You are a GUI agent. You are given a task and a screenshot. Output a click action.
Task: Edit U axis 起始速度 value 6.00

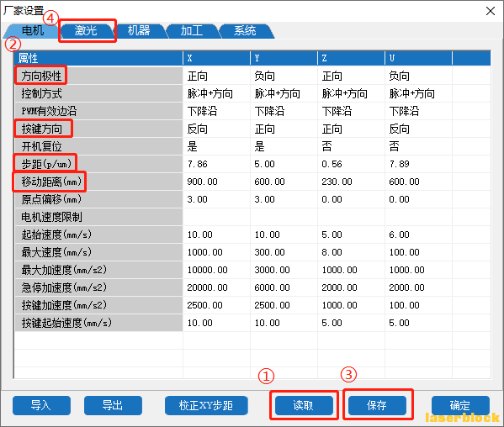point(418,235)
